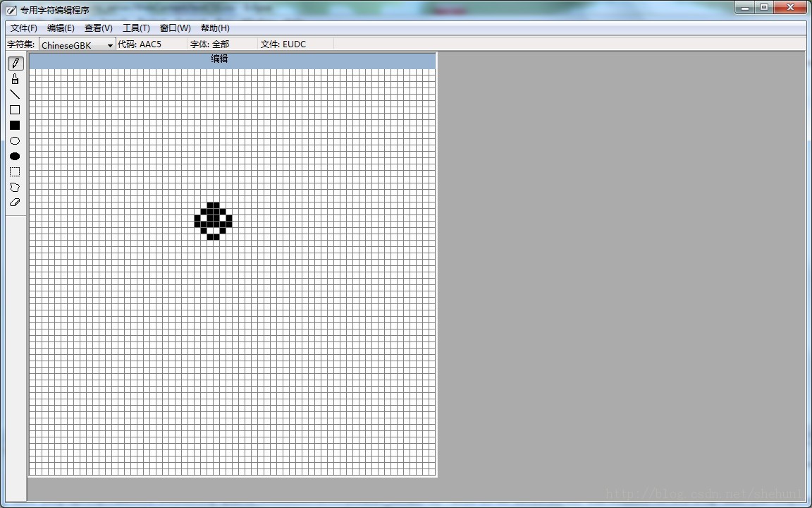Select the Brush tool
The image size is (812, 508).
coord(15,79)
